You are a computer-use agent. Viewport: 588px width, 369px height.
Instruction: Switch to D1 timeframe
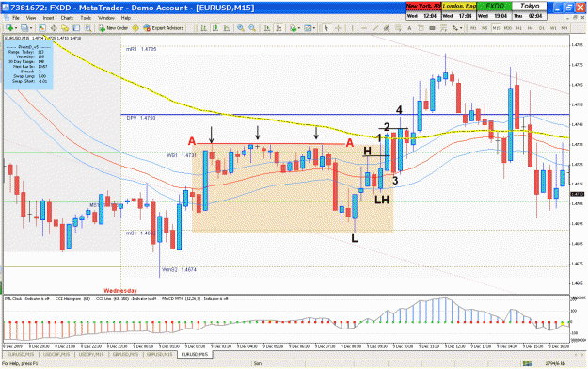[542, 28]
